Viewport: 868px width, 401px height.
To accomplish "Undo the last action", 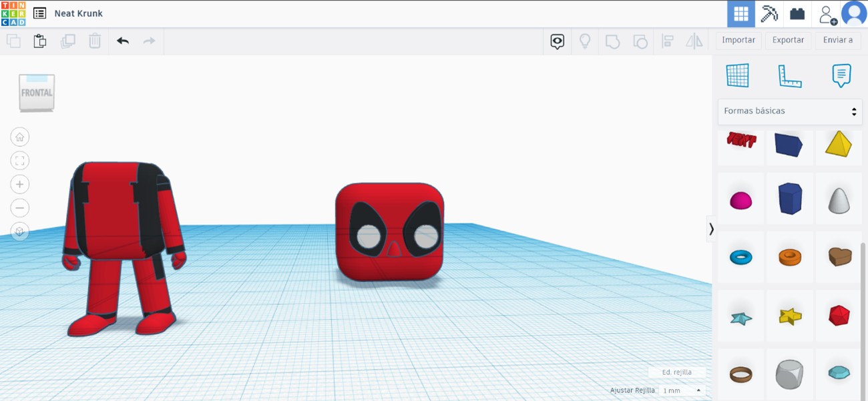I will coord(123,41).
